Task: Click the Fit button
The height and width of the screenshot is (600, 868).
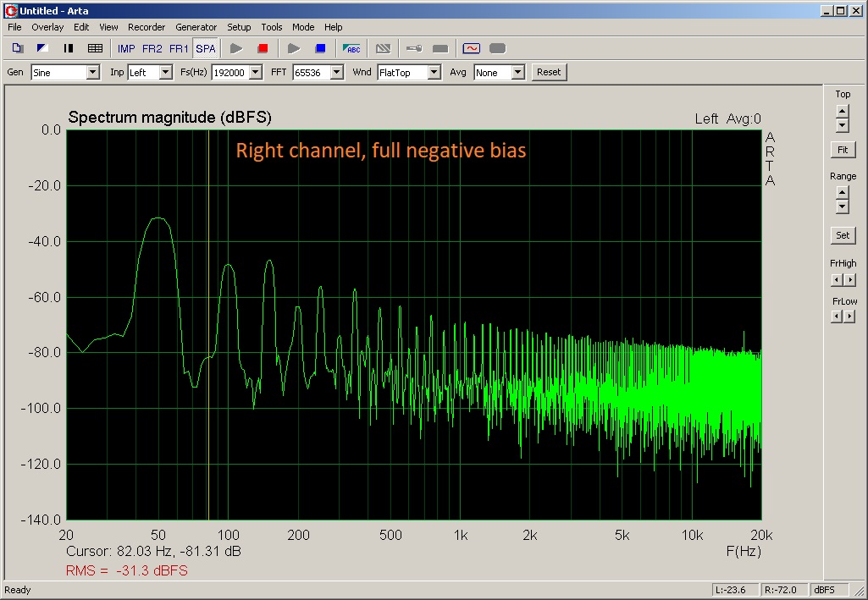Action: [x=843, y=150]
